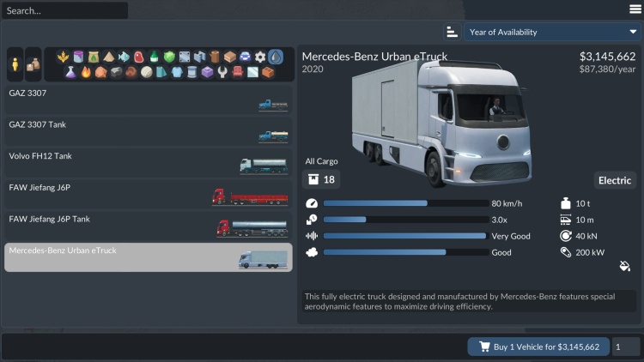Open the hamburger menu
Screen dimensions: 644x362
[635, 9]
